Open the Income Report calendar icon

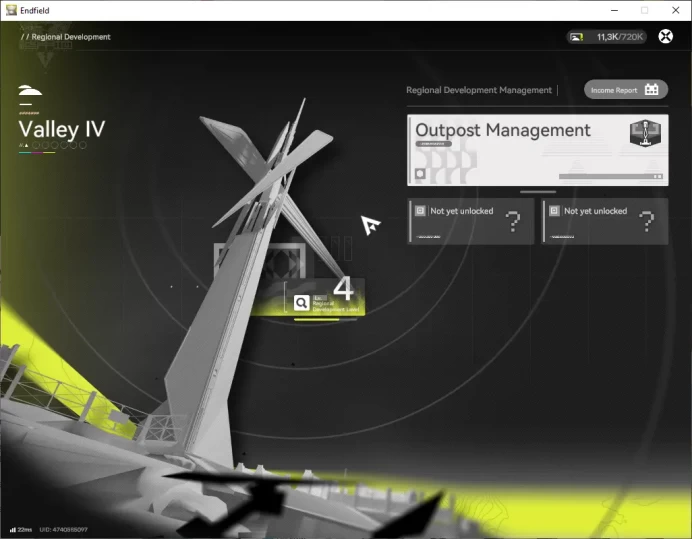(651, 90)
